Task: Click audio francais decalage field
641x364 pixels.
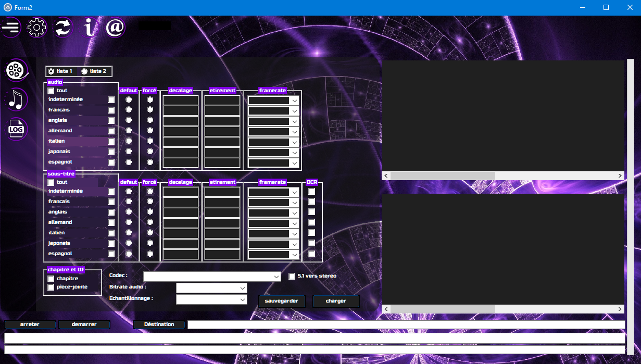Action: [x=181, y=110]
